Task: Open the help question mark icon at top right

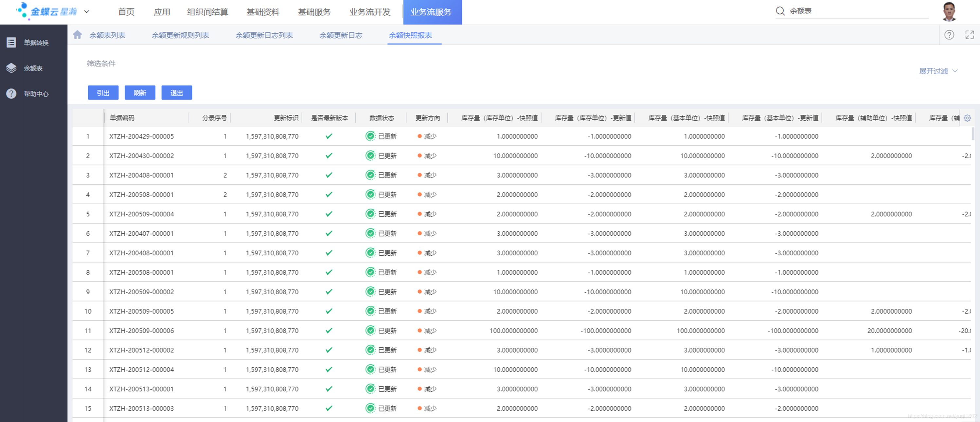Action: coord(949,35)
